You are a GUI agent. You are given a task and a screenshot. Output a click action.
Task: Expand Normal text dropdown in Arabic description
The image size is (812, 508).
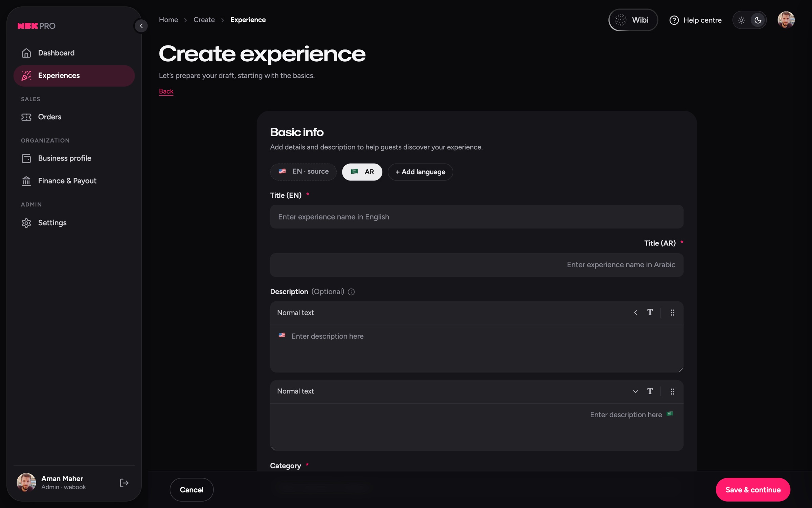tap(635, 391)
